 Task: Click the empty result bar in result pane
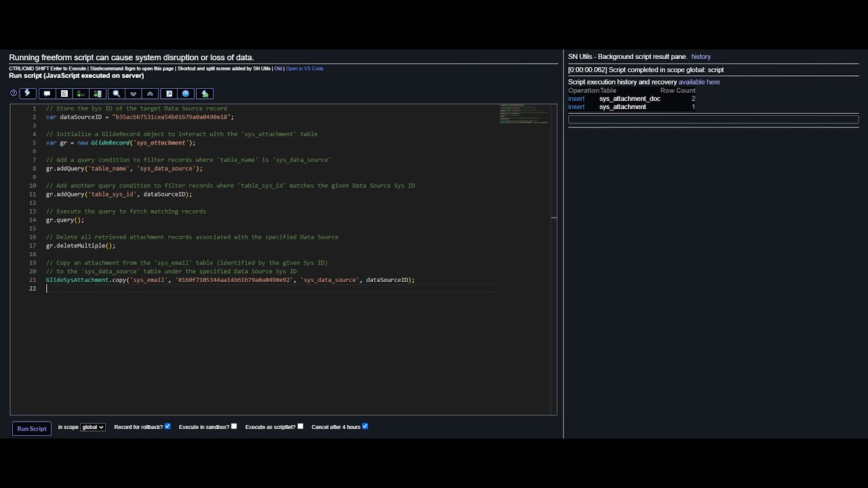pyautogui.click(x=713, y=119)
